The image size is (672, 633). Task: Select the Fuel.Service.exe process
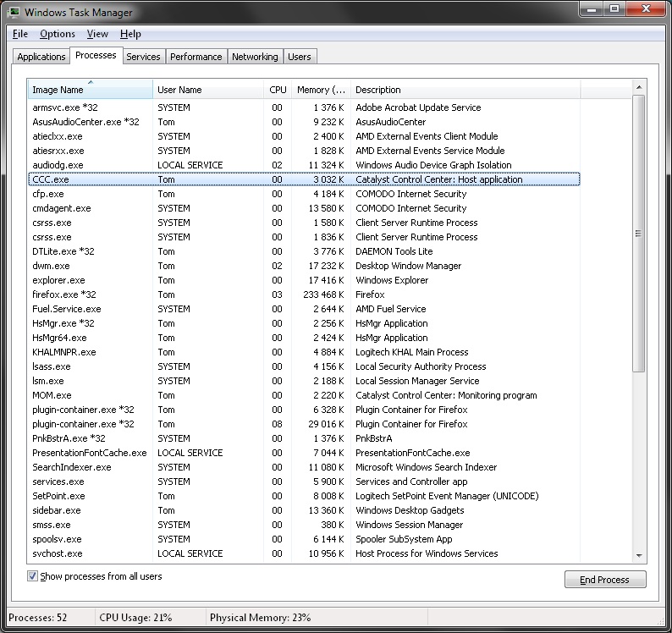304,309
